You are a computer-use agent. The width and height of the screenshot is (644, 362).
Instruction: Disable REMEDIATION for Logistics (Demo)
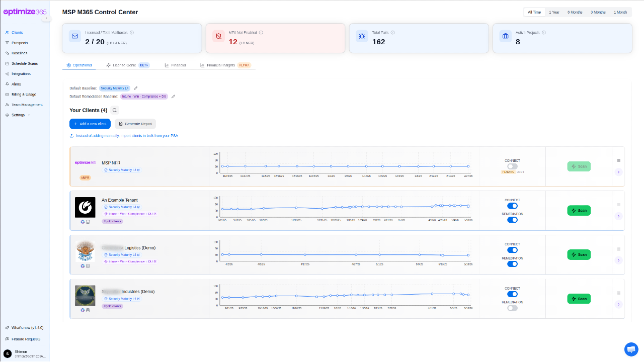512,264
